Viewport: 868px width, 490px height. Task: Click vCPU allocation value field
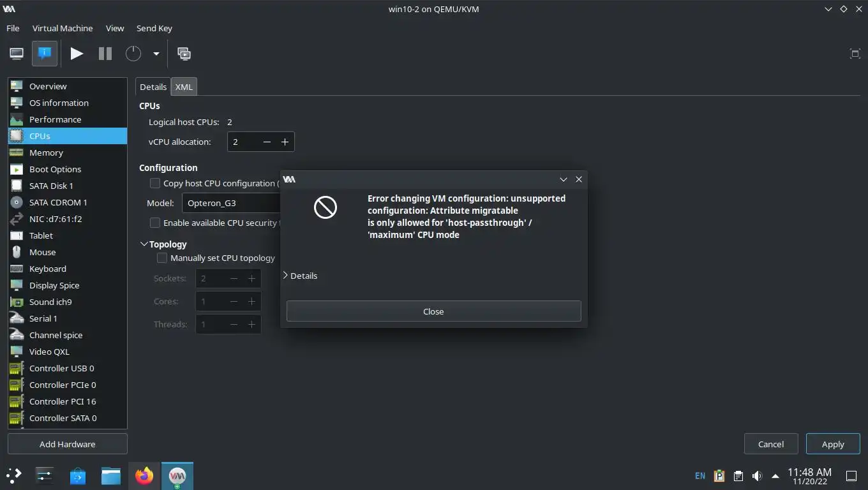click(243, 142)
